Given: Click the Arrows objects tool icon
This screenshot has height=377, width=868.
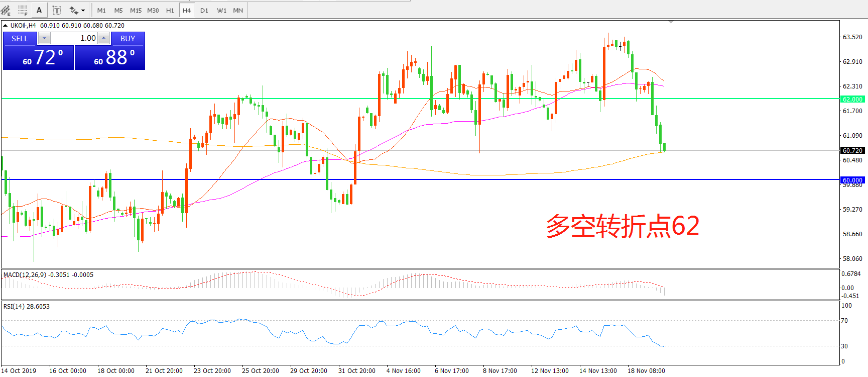Looking at the screenshot, I should pyautogui.click(x=74, y=10).
